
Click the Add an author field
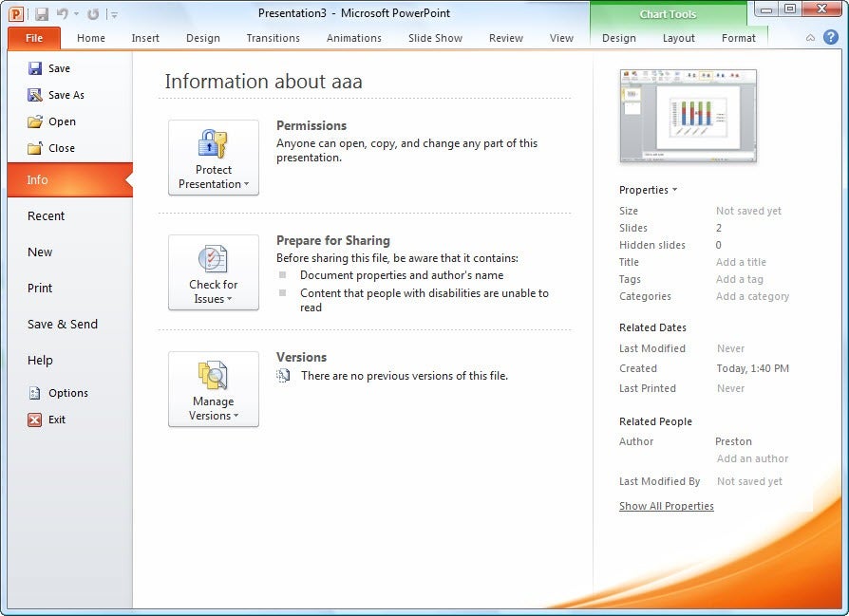pos(752,459)
